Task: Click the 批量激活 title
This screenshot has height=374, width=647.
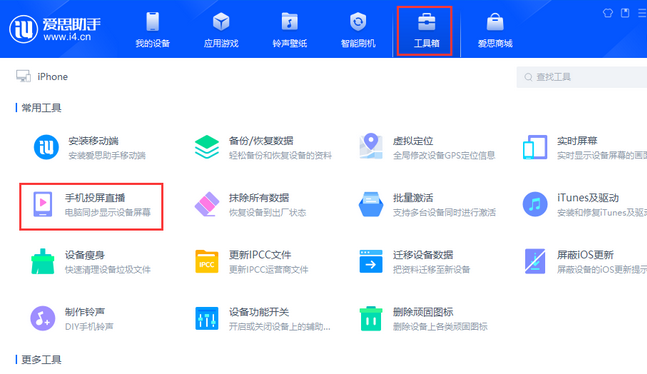Action: pos(413,198)
